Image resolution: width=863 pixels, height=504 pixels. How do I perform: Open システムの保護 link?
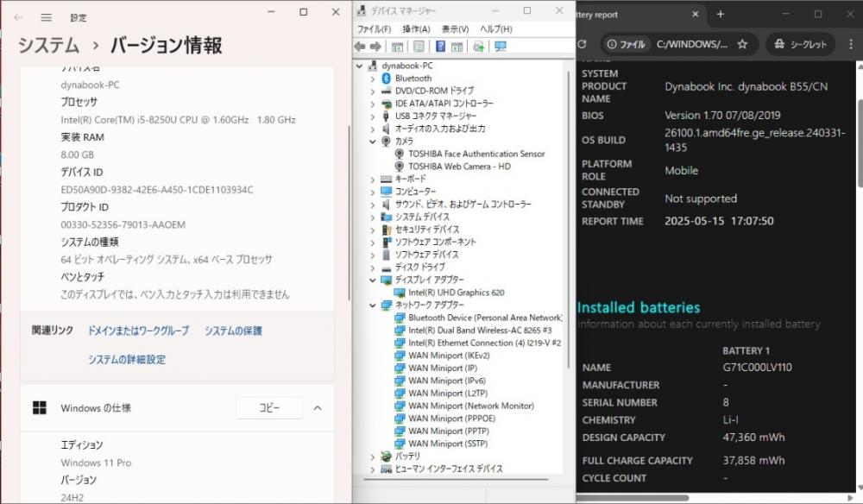(x=233, y=331)
